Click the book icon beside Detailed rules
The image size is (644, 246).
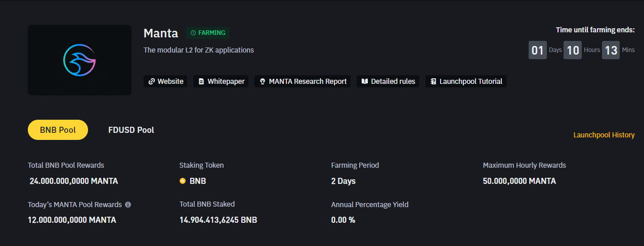(365, 81)
